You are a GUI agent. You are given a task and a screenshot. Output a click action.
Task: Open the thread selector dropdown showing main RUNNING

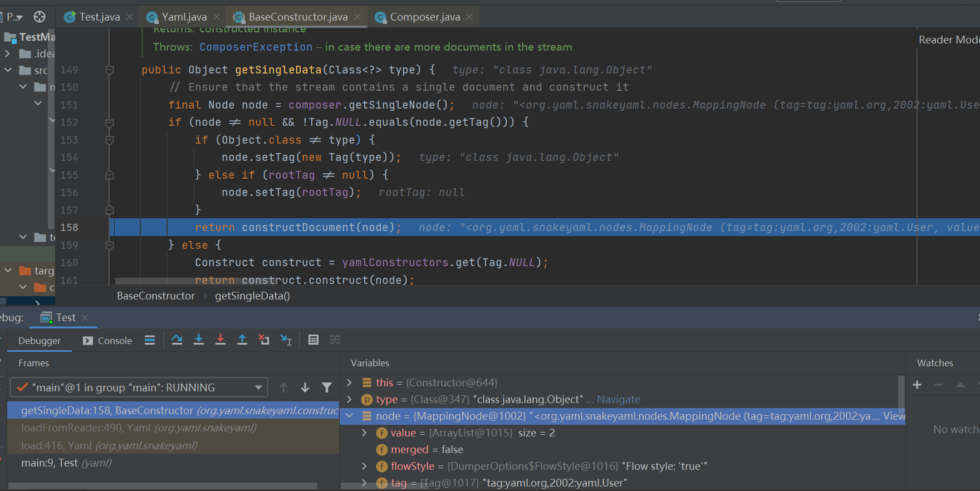pyautogui.click(x=139, y=387)
